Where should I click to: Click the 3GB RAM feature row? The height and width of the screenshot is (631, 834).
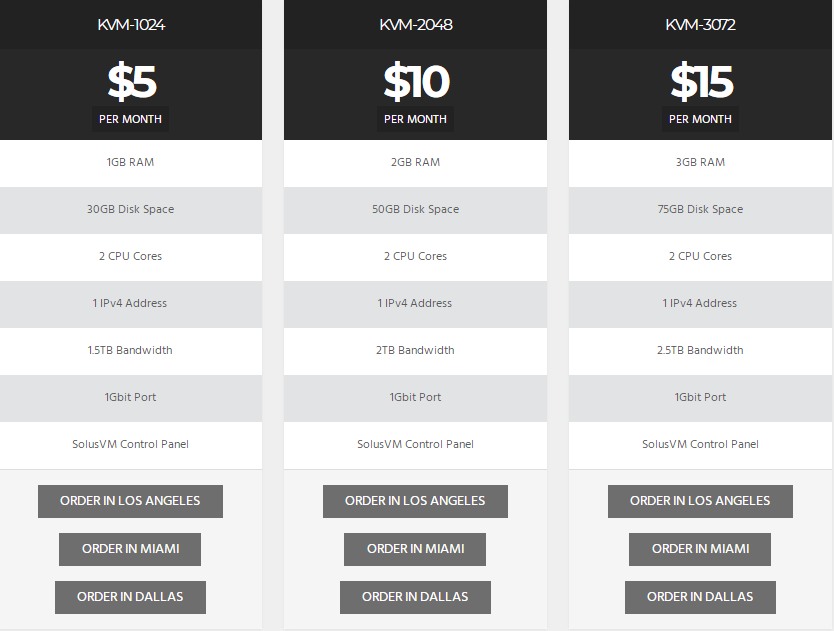coord(700,163)
